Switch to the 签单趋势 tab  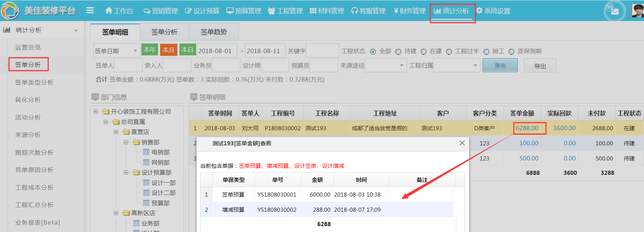click(x=214, y=32)
